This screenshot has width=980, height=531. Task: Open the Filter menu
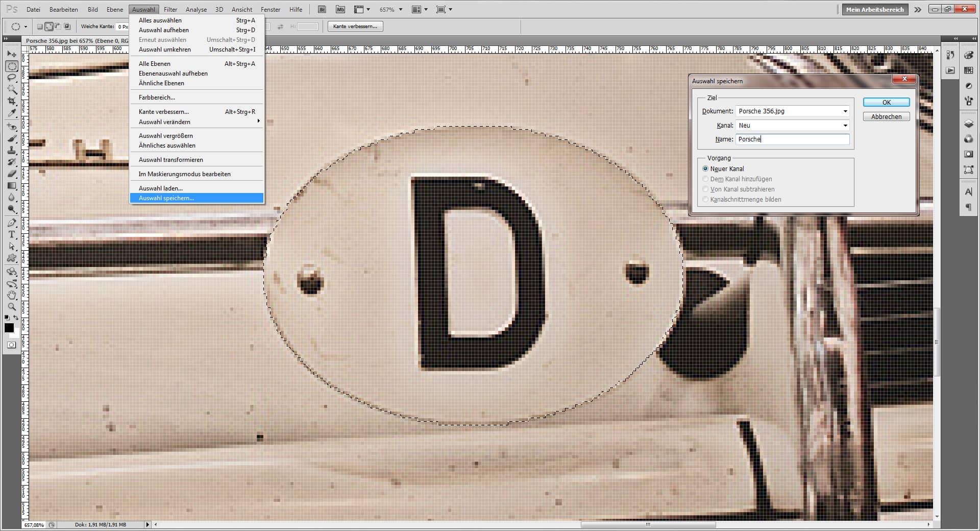coord(170,9)
